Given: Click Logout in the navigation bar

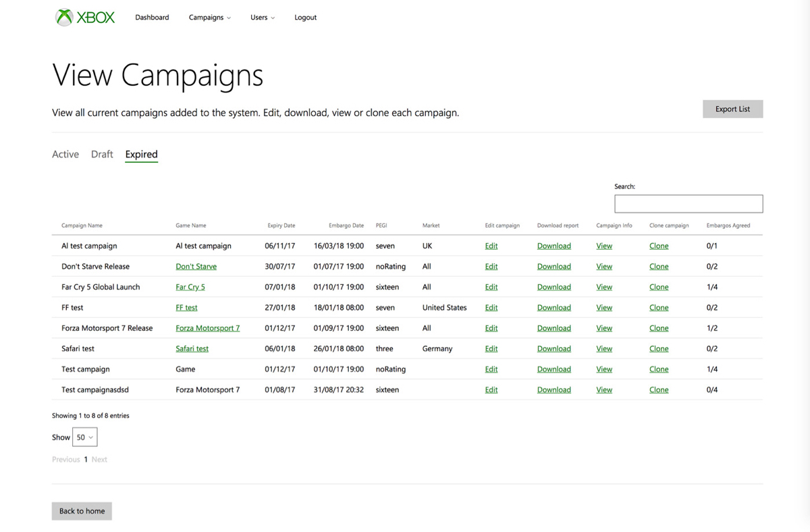Looking at the screenshot, I should 305,18.
